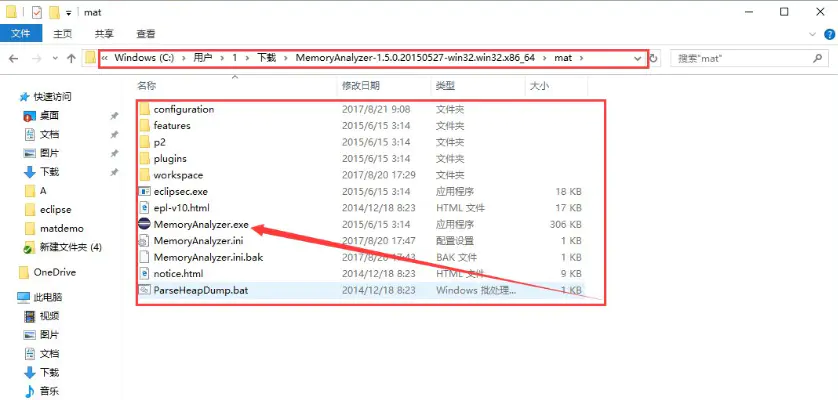Click quick access toolbar properties icon
838x400 pixels.
tap(37, 12)
